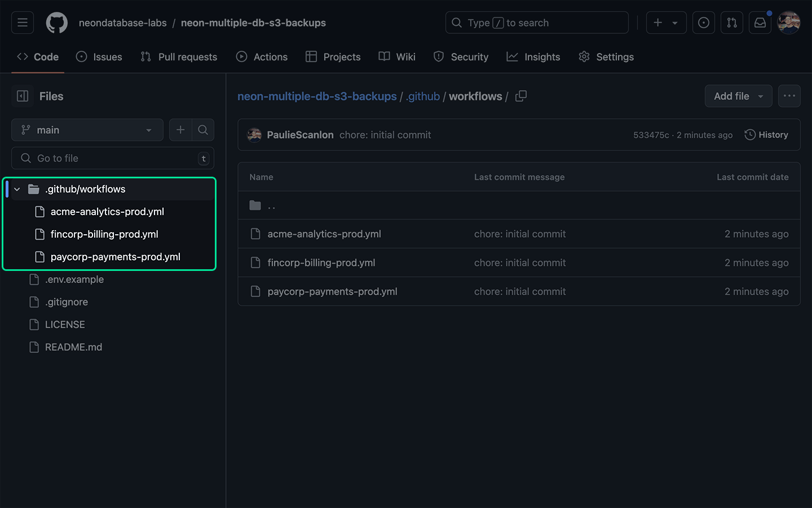Screen dimensions: 812x508
Task: Click file icon of acme-analytics-prod.yml table row
Action: tap(255, 234)
